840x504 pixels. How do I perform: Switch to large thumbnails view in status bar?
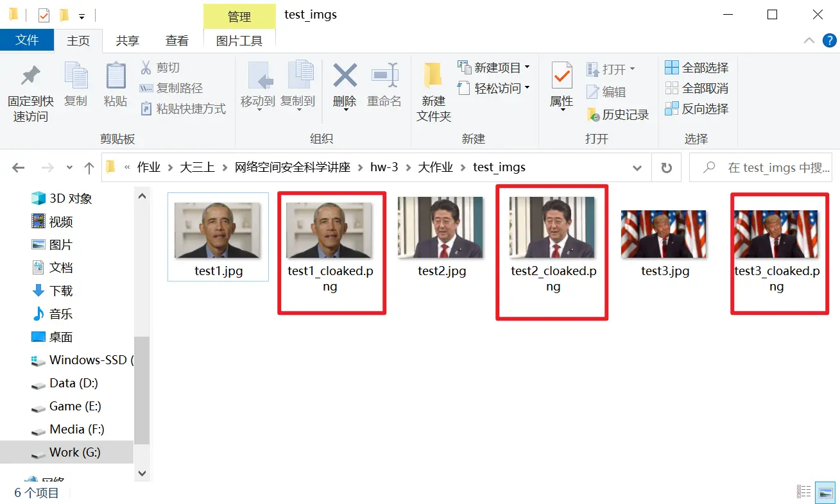coord(825,492)
